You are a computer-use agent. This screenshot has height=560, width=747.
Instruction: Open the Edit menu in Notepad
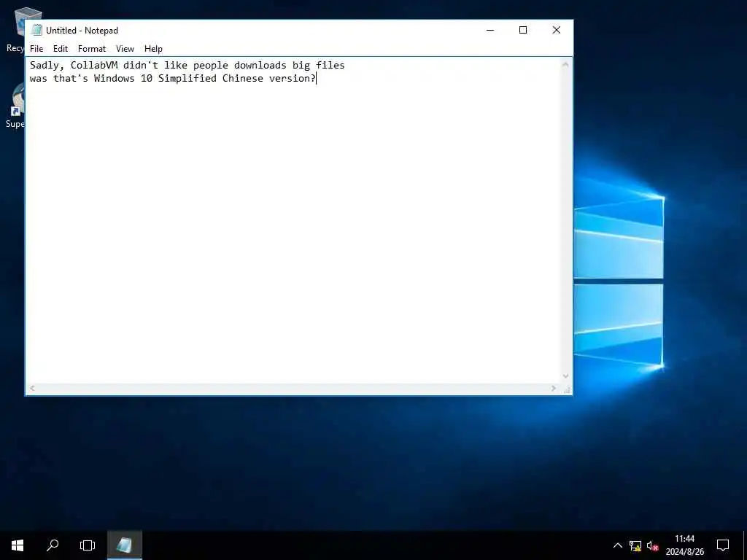click(60, 49)
